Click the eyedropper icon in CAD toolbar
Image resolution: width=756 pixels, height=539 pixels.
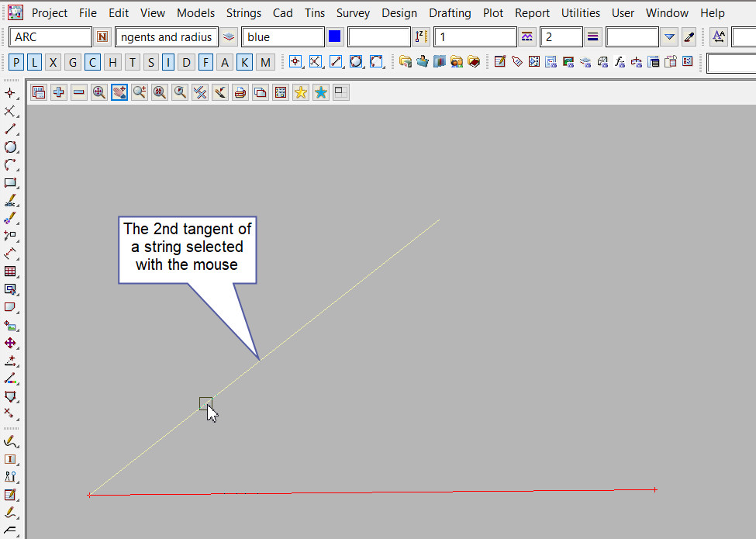[689, 37]
